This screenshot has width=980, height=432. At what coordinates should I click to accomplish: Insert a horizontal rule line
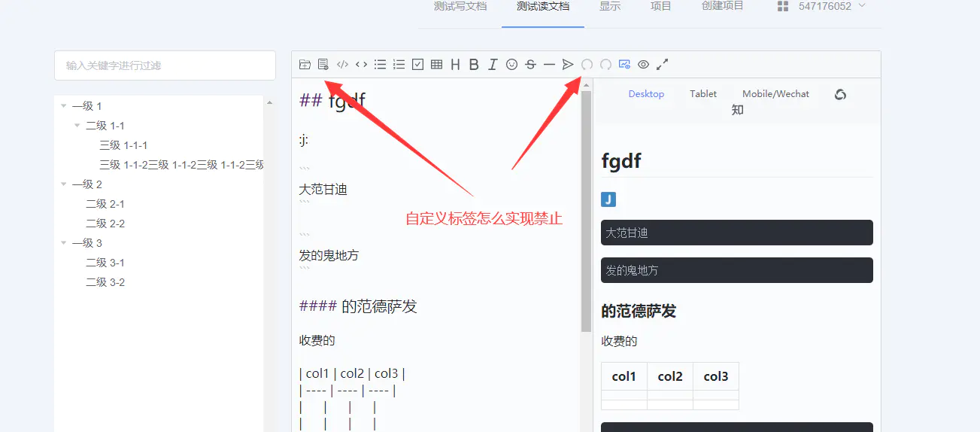coord(549,65)
